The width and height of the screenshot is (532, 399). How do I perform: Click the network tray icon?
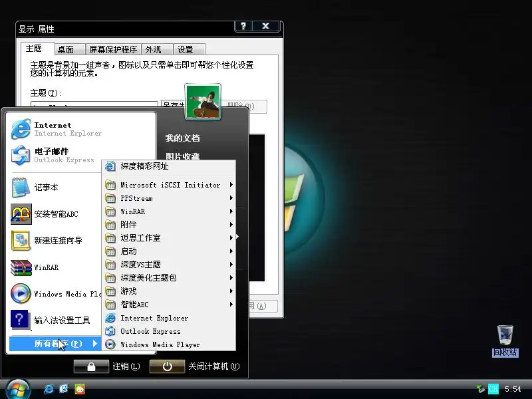(481, 388)
